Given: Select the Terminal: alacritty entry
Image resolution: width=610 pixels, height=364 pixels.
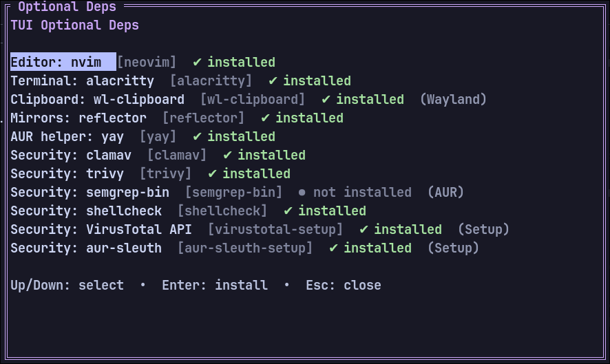Looking at the screenshot, I should pyautogui.click(x=82, y=81).
